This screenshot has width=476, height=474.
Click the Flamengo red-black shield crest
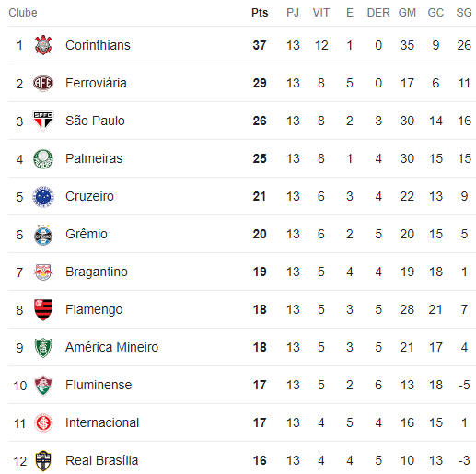pyautogui.click(x=43, y=309)
